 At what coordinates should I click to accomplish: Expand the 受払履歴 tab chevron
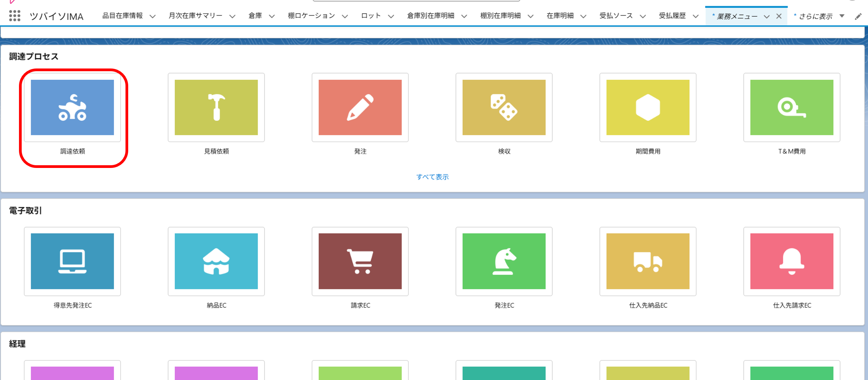point(696,16)
